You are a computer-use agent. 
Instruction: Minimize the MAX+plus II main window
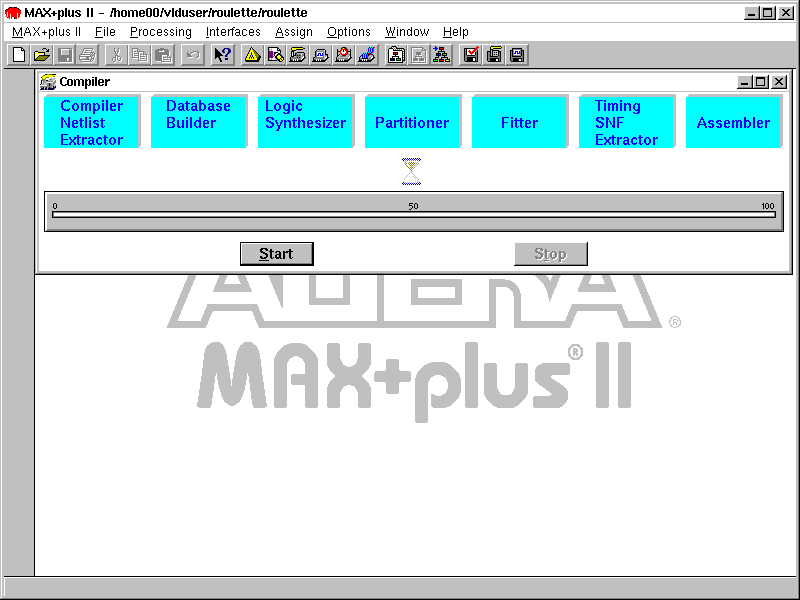[751, 13]
